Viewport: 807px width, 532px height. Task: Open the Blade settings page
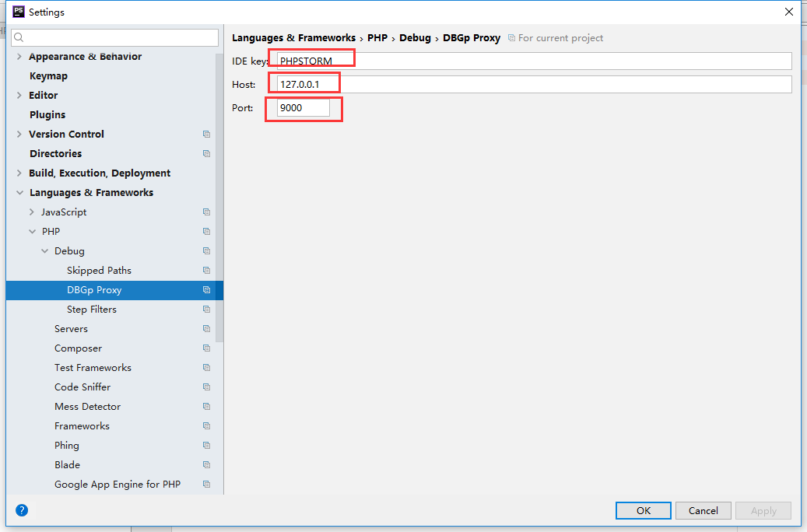pos(68,465)
